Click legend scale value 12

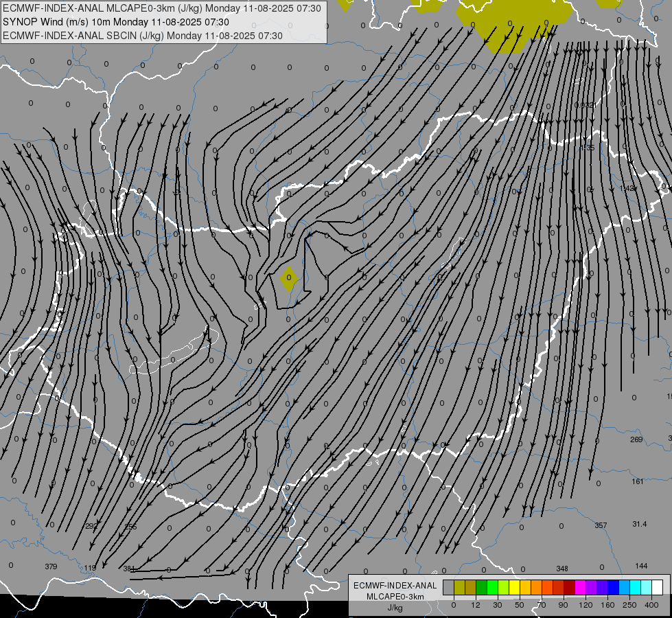pyautogui.click(x=476, y=605)
